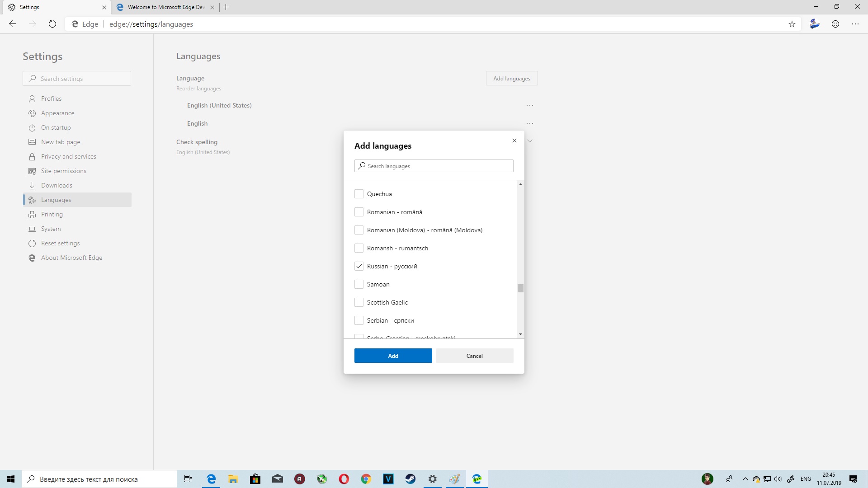Open New tab page settings
Viewport: 868px width, 488px height.
point(77,142)
